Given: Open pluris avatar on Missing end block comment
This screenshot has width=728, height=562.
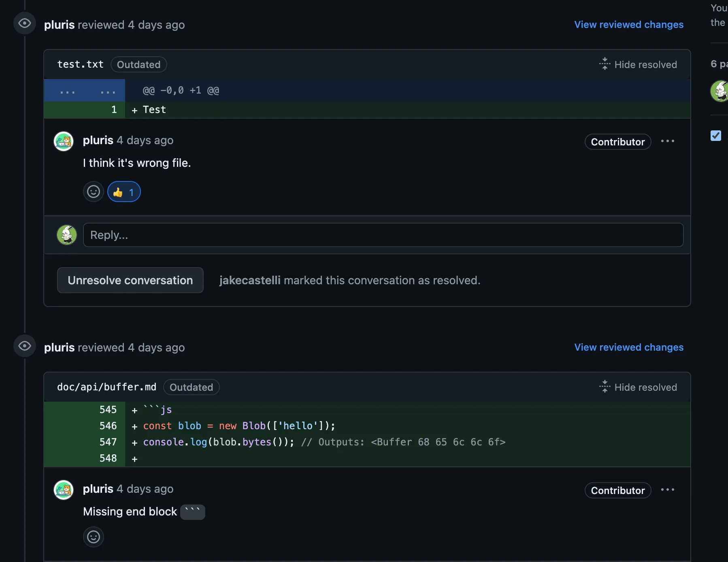Looking at the screenshot, I should point(64,490).
